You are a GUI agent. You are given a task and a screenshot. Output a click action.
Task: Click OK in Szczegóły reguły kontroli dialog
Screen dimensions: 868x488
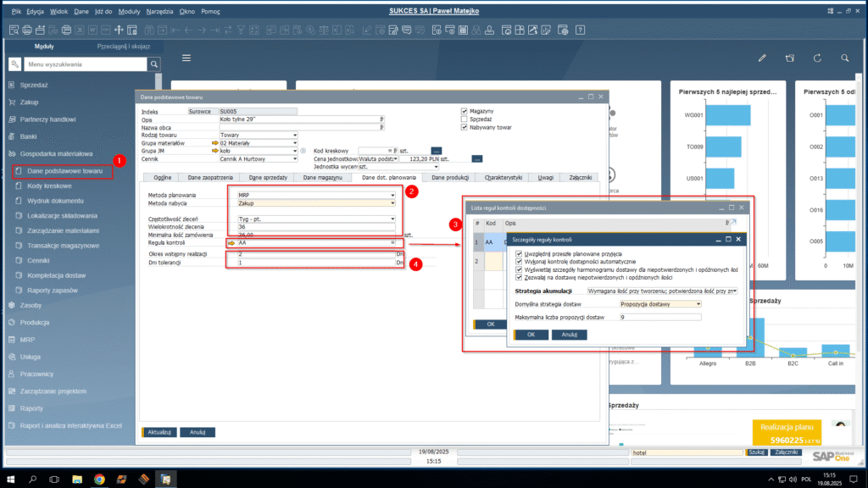coord(531,335)
